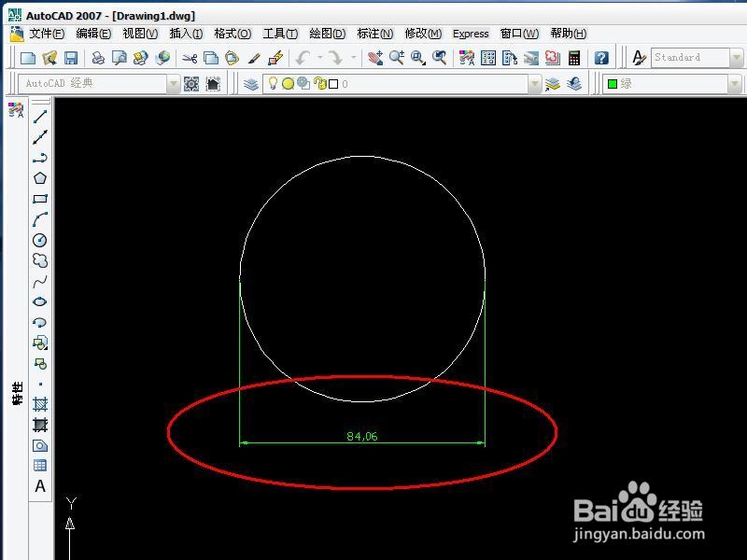
Task: Click the Zoom Window icon
Action: coord(418,58)
